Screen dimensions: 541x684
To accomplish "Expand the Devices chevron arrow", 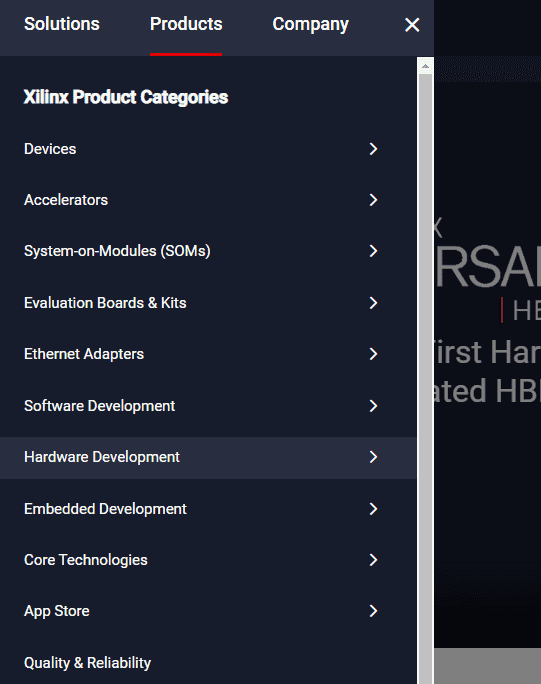I will point(373,149).
